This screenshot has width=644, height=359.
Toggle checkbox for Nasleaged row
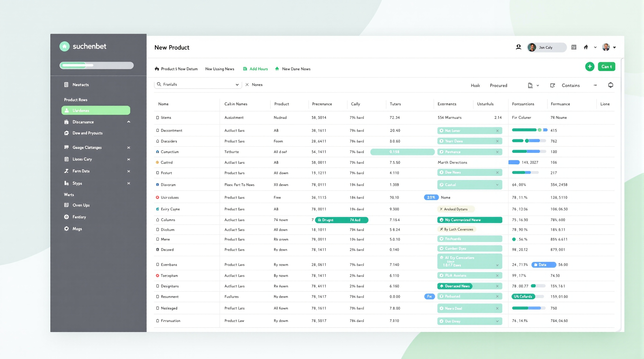click(157, 308)
